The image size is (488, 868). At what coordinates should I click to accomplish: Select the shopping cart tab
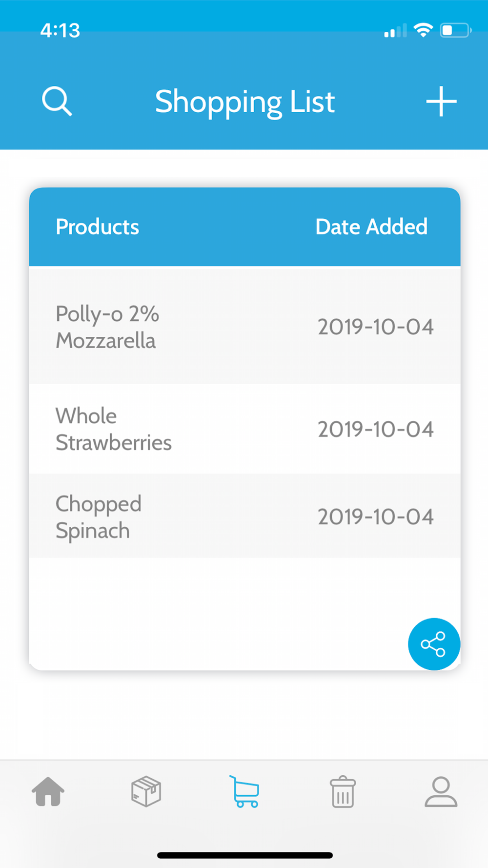pyautogui.click(x=244, y=791)
